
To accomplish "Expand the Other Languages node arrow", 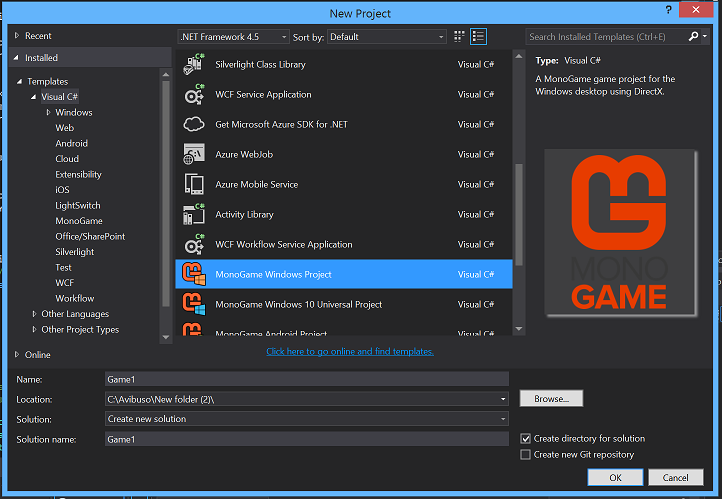I will point(34,314).
